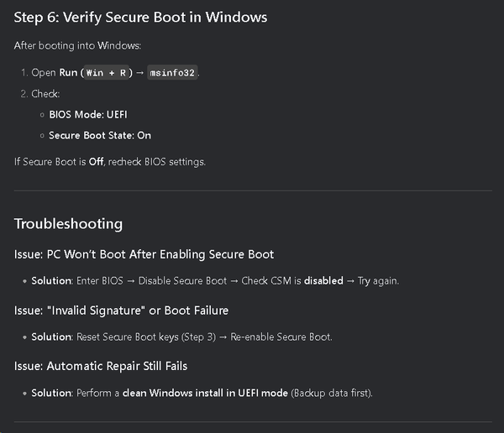504x433 pixels.
Task: Click the 'BIOS Mode: UEFI' bullet text
Action: click(x=88, y=115)
